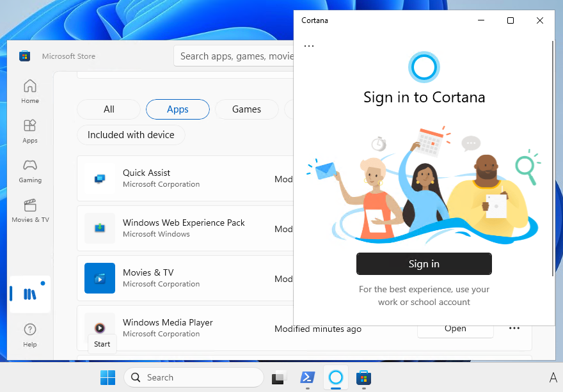Select the Games filter in Store
The height and width of the screenshot is (392, 563).
click(247, 109)
